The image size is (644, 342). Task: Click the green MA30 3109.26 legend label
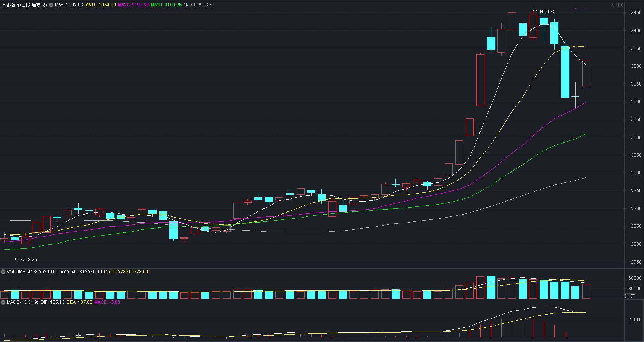pos(166,5)
